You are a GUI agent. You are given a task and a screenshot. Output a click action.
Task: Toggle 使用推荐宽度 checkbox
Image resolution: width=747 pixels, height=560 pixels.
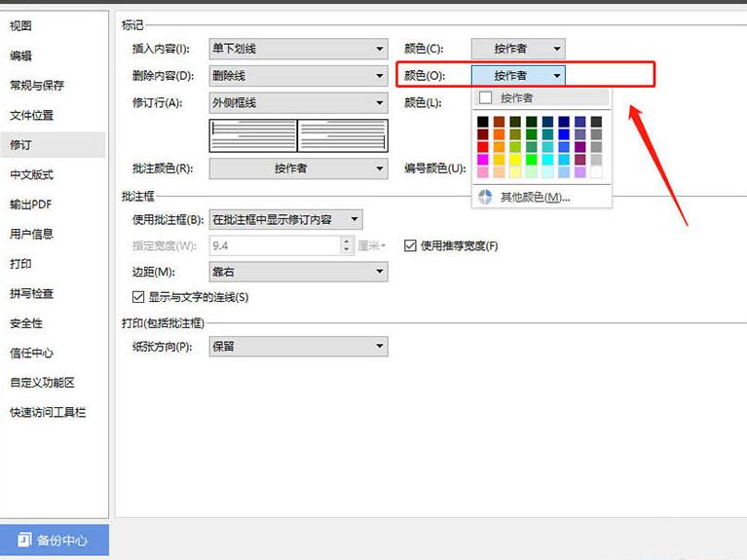tap(410, 245)
